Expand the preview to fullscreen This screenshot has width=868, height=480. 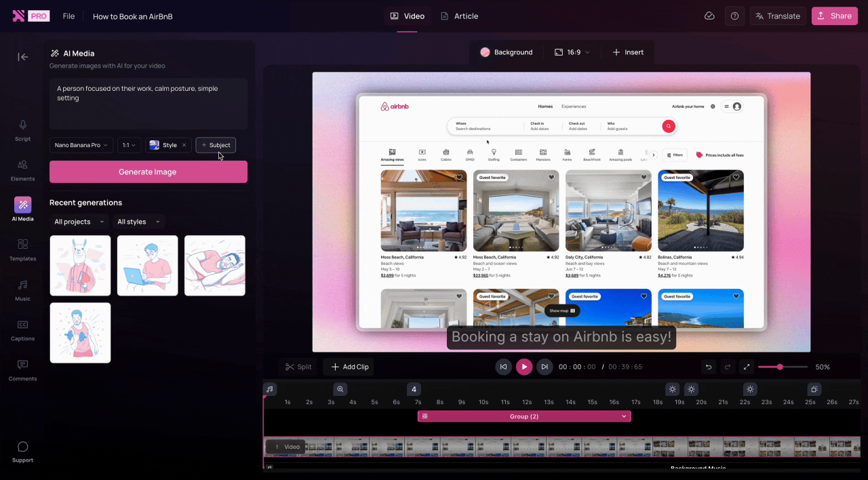[747, 367]
